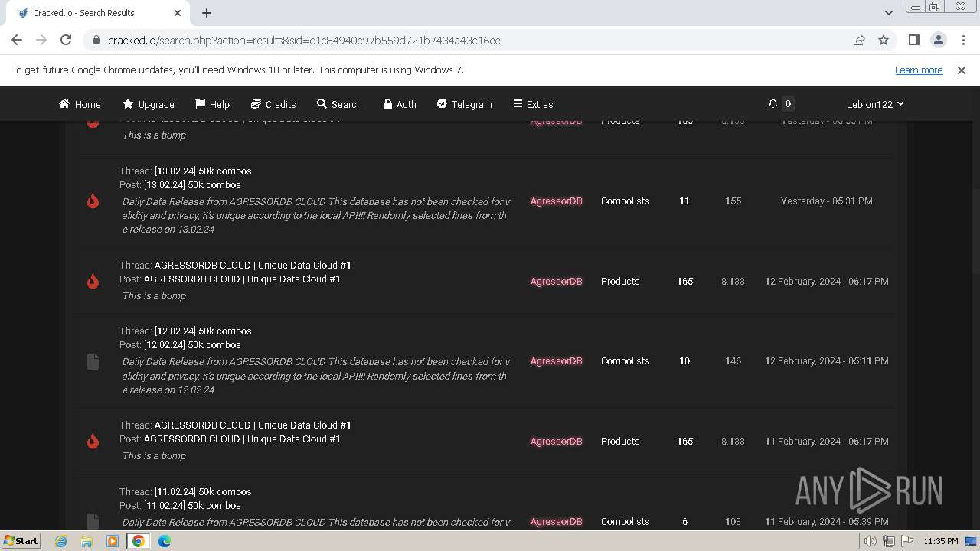This screenshot has width=980, height=551.
Task: Open AgressorDB author in 13.02.24 row
Action: (557, 201)
